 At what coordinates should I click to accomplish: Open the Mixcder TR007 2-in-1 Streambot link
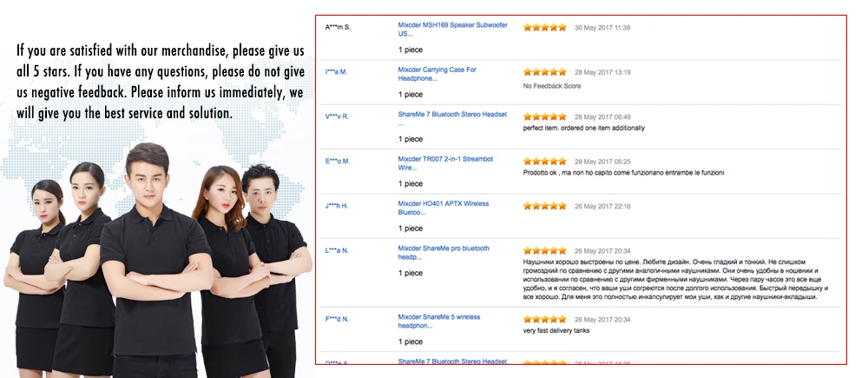(445, 163)
